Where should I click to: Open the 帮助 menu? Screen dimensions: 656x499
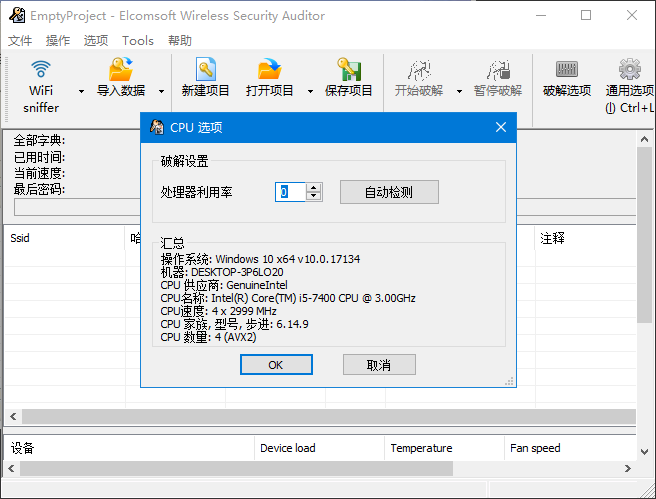pos(180,41)
